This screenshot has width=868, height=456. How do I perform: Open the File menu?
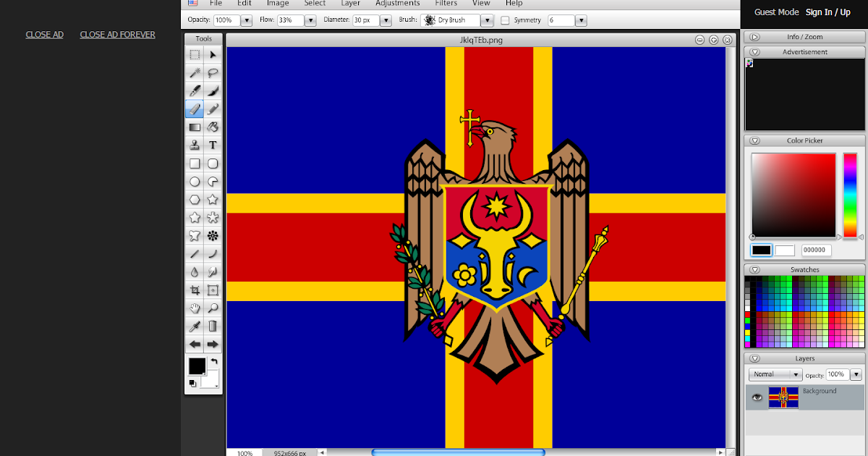216,3
